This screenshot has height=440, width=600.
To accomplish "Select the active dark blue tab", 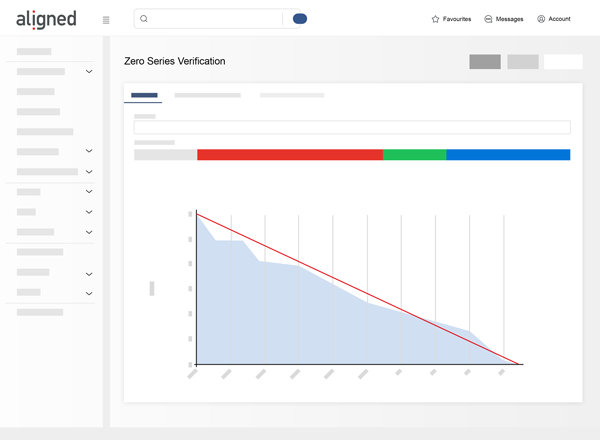I will pyautogui.click(x=144, y=95).
